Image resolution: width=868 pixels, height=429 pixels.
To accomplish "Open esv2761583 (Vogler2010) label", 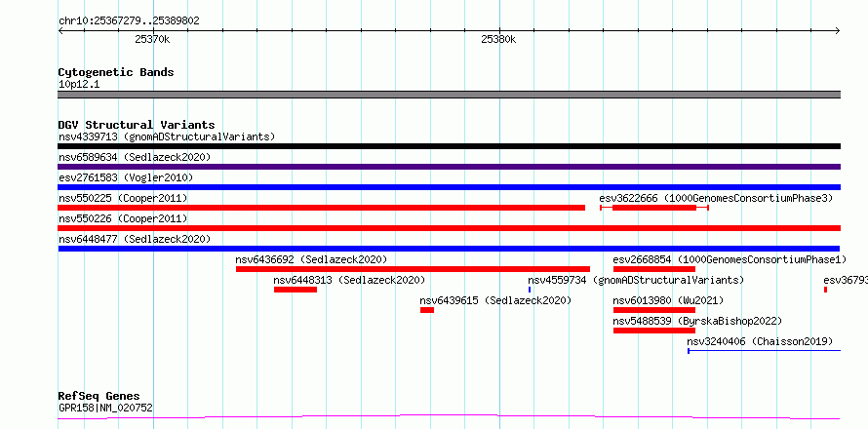I will [126, 177].
